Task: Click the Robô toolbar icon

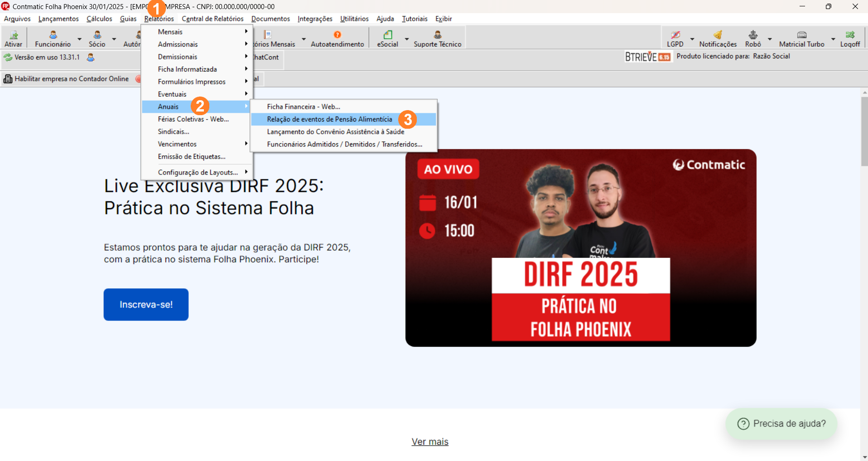Action: coord(753,35)
